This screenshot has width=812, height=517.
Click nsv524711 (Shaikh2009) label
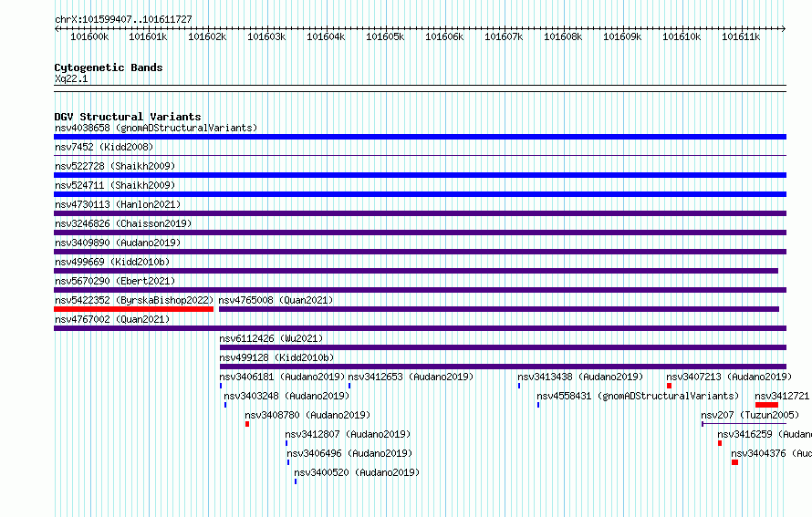point(115,185)
